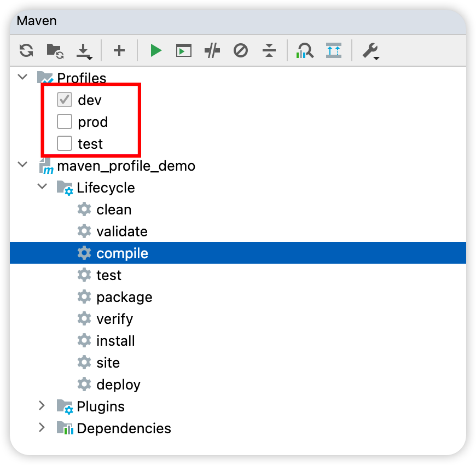Click the Maven panel title

point(37,21)
